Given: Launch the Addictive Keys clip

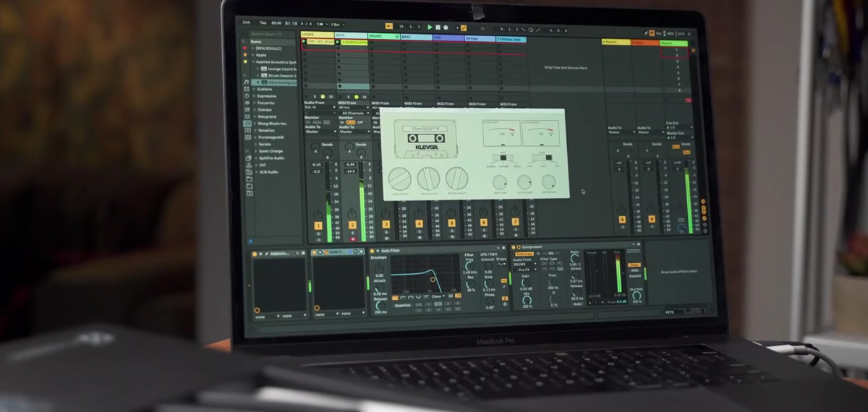Looking at the screenshot, I should point(338,43).
